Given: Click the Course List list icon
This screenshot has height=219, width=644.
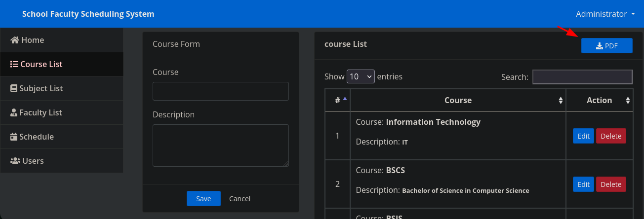Looking at the screenshot, I should (14, 64).
